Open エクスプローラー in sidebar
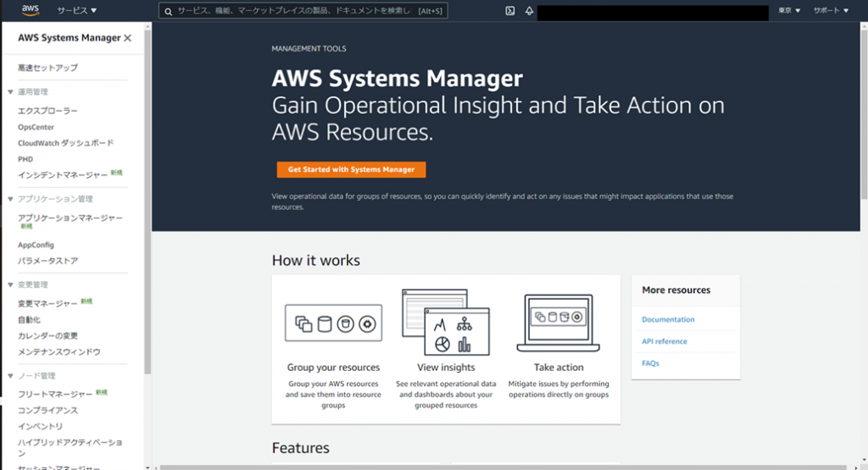Screen dimensions: 868x470 47,111
